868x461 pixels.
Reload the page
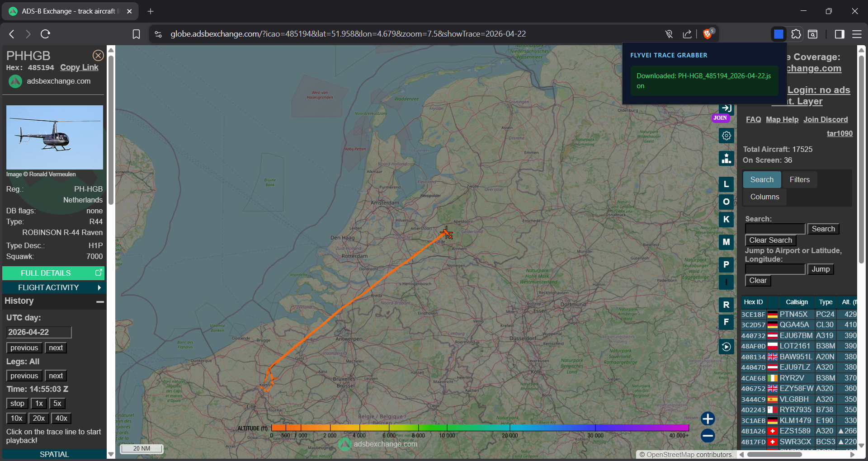pos(45,34)
